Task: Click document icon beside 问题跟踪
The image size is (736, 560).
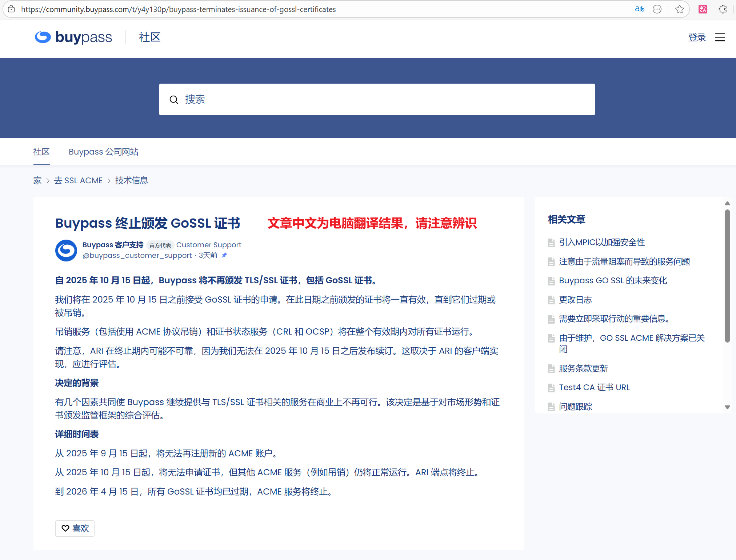Action: point(551,407)
